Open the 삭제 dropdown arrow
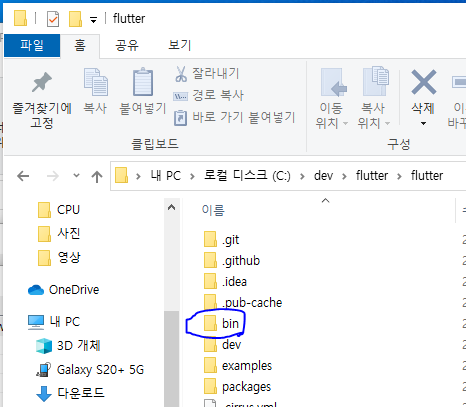 [x=423, y=124]
